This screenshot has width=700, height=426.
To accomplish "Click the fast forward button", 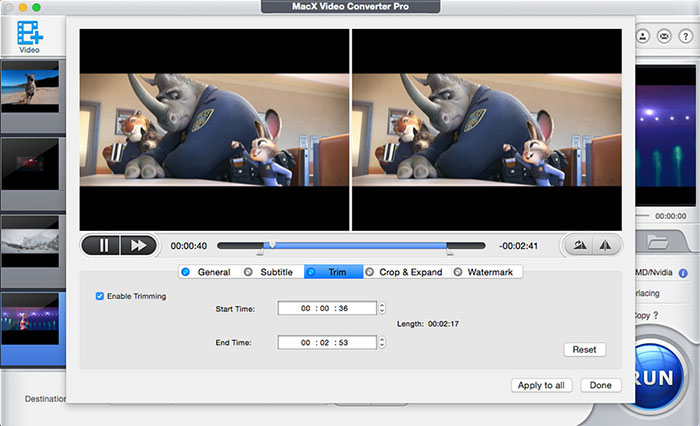I will tap(139, 245).
